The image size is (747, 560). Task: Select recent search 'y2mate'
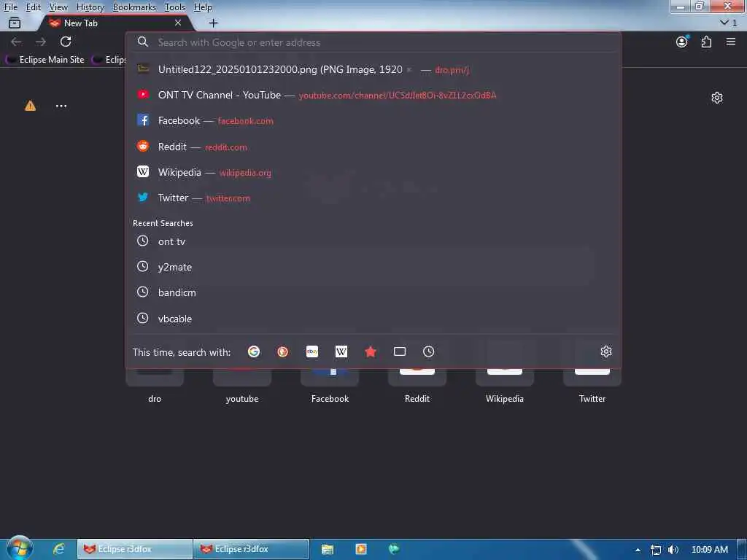pyautogui.click(x=373, y=267)
